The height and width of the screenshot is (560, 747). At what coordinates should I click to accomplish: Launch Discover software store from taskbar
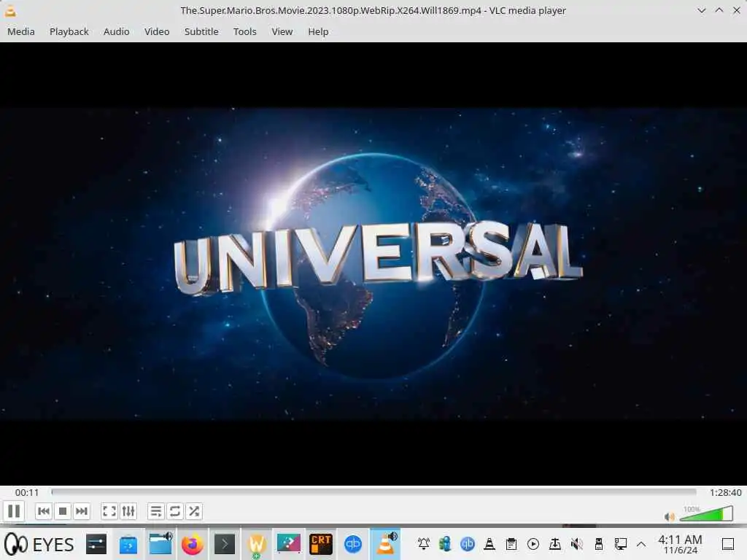(128, 544)
